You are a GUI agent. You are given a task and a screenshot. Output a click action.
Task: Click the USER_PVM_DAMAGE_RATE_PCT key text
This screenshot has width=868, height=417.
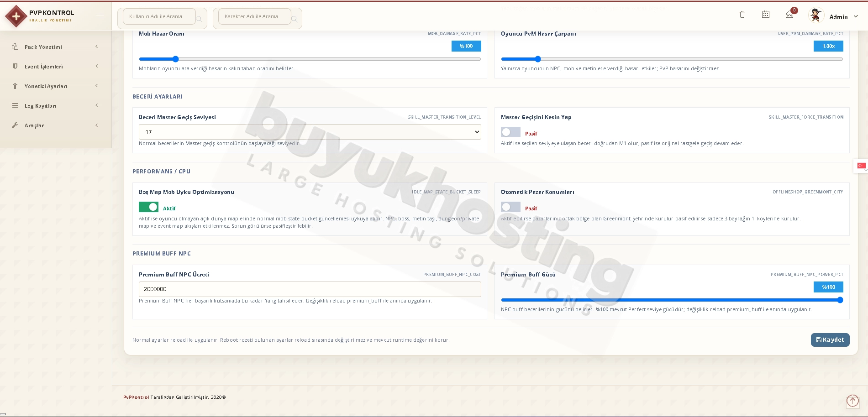click(810, 34)
